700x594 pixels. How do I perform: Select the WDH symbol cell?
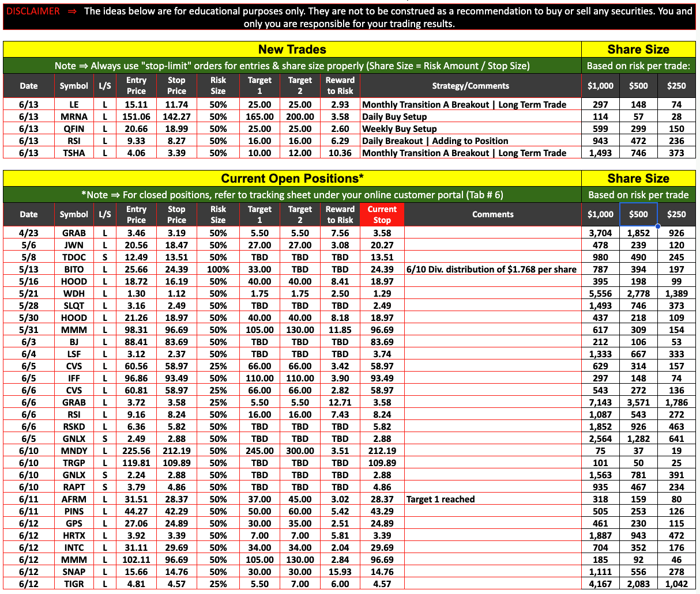click(74, 293)
